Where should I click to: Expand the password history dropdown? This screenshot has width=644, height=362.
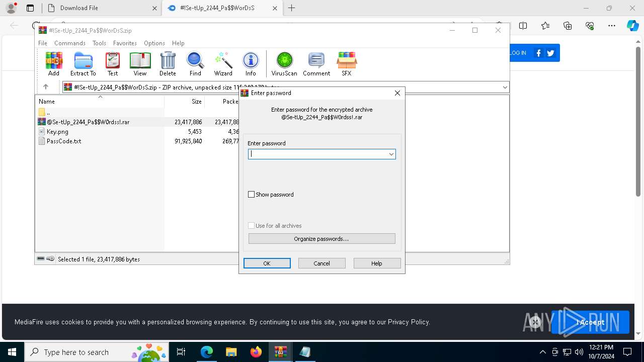point(391,154)
